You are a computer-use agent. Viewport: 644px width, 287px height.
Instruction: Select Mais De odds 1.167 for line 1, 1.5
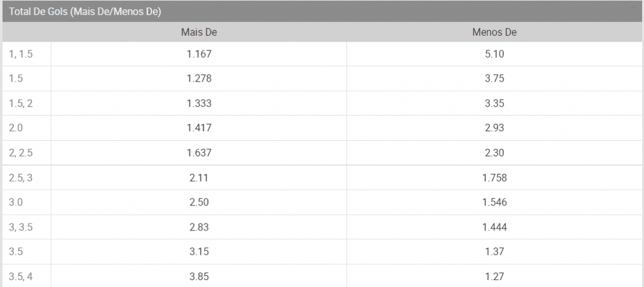coord(199,55)
